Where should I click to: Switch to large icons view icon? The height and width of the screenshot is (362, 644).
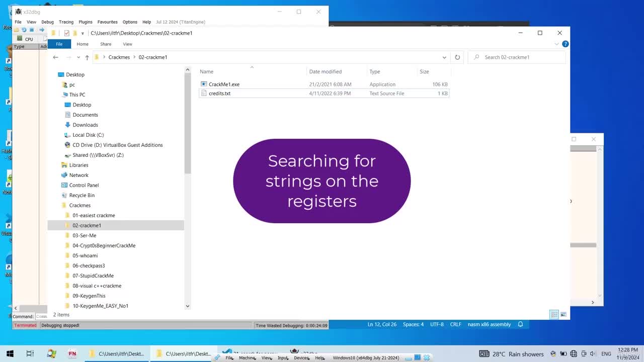point(563,315)
